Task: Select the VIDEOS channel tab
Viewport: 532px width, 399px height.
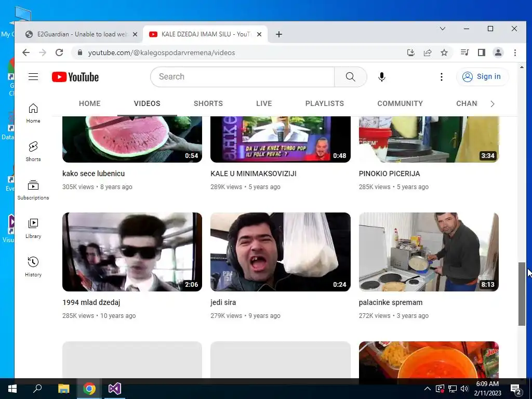Action: [147, 103]
